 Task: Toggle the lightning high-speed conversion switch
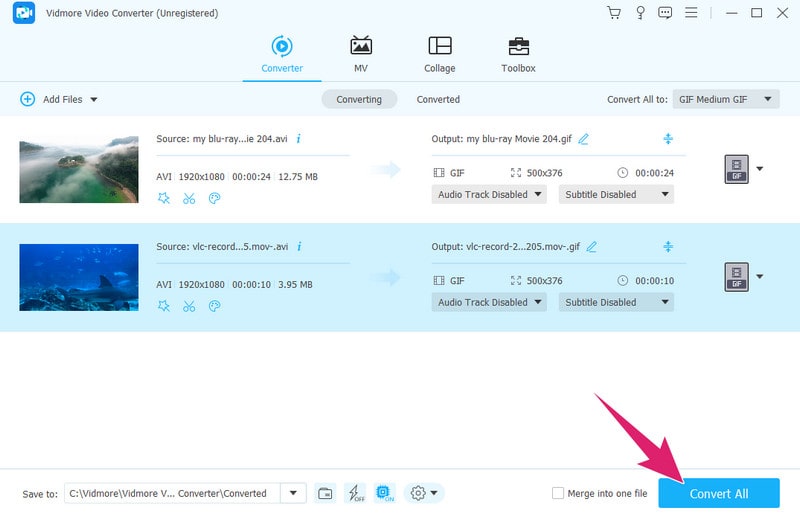tap(355, 493)
